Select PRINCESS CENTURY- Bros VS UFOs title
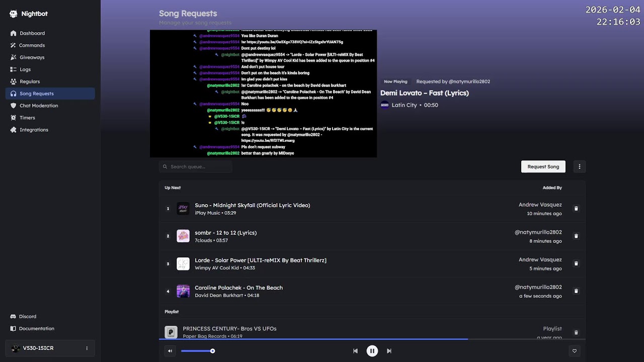The height and width of the screenshot is (362, 644). pos(229,329)
